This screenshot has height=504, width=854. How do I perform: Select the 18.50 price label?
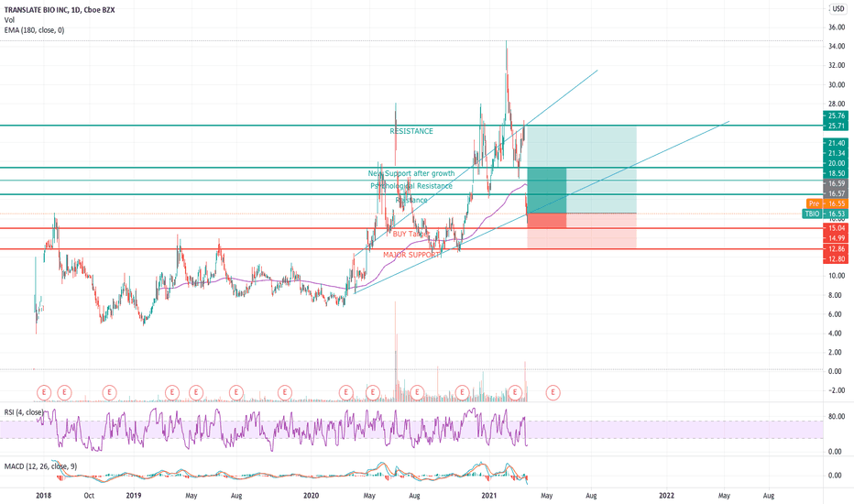(836, 173)
